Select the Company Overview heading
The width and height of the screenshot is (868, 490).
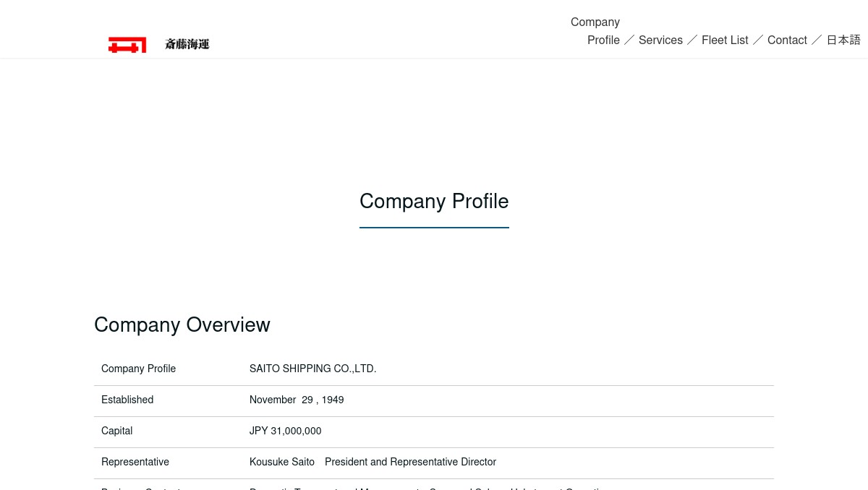point(182,324)
